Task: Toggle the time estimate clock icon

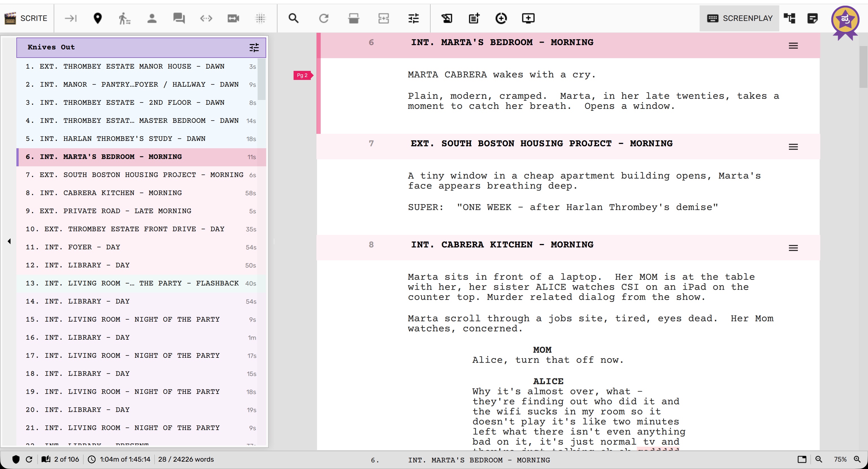Action: click(x=92, y=459)
